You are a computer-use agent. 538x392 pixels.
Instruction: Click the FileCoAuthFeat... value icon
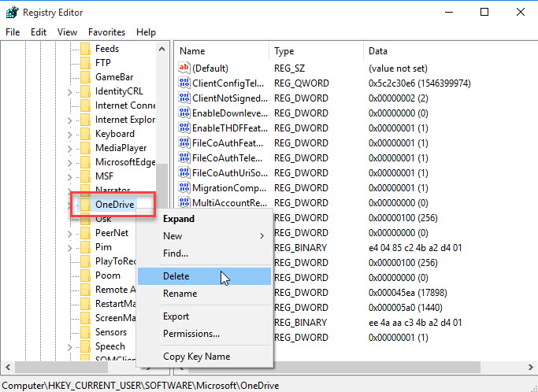184,143
